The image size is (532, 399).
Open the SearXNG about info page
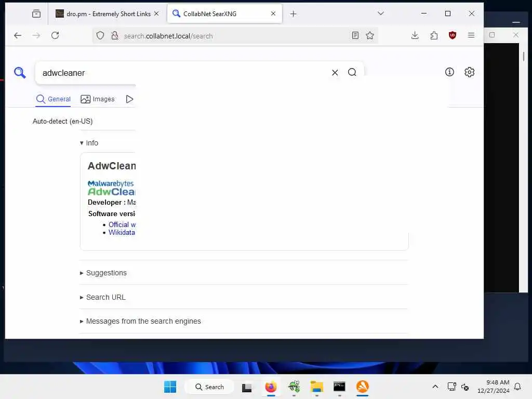coord(449,72)
